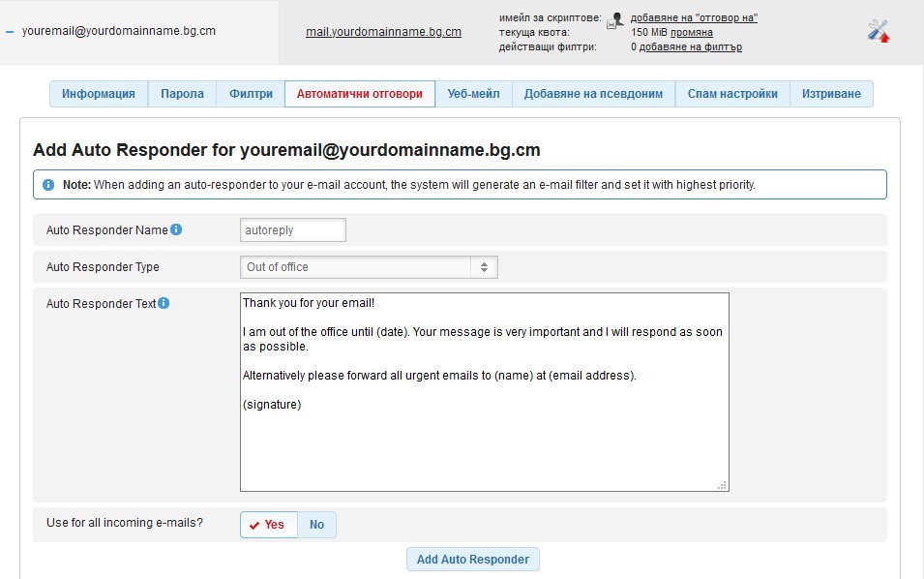924x579 pixels.
Task: Open the Auto Responder Type dropdown
Action: 369,267
